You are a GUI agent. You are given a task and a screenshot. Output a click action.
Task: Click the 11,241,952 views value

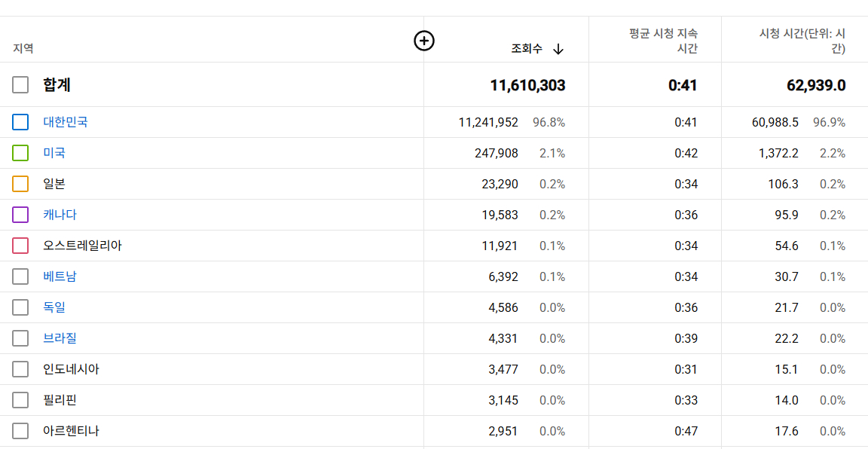click(489, 122)
